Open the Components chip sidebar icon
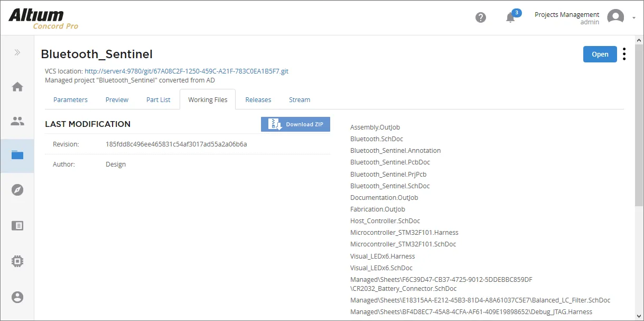This screenshot has width=644, height=321. [x=17, y=261]
